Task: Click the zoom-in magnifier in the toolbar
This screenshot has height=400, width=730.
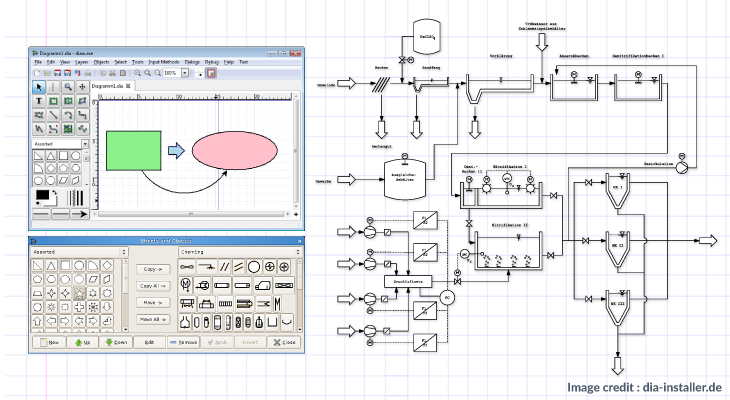Action: click(135, 73)
